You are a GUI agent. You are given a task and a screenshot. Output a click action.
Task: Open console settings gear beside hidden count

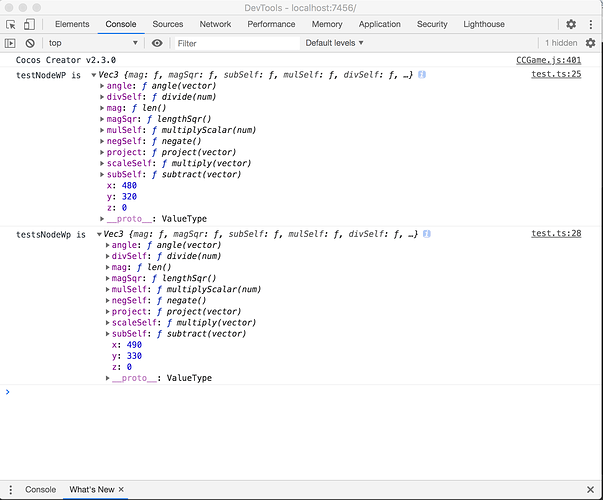pos(590,43)
